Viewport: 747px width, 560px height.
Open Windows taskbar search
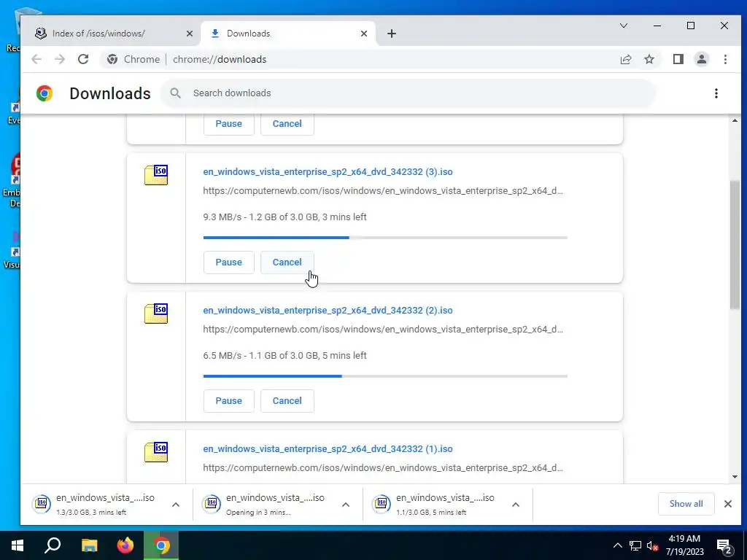[53, 545]
